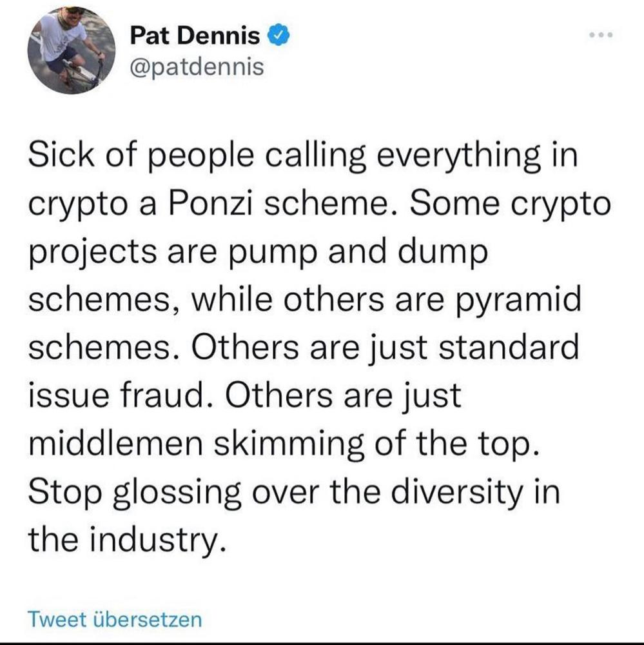644x645 pixels.
Task: Click the final words 'the industry.'
Action: 127,540
